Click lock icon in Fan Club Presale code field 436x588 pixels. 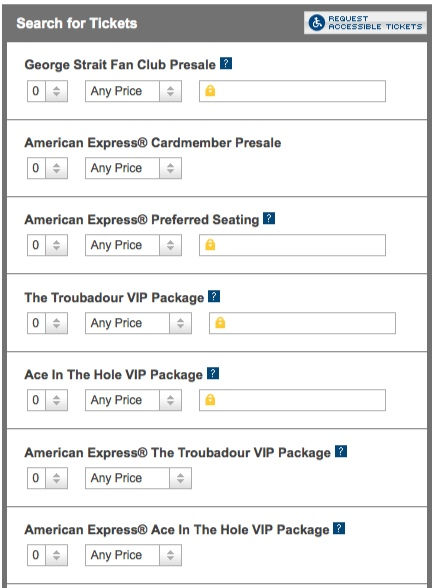pyautogui.click(x=210, y=91)
